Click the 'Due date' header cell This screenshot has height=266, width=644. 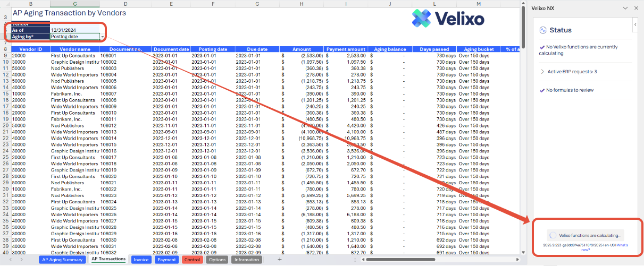click(x=257, y=49)
